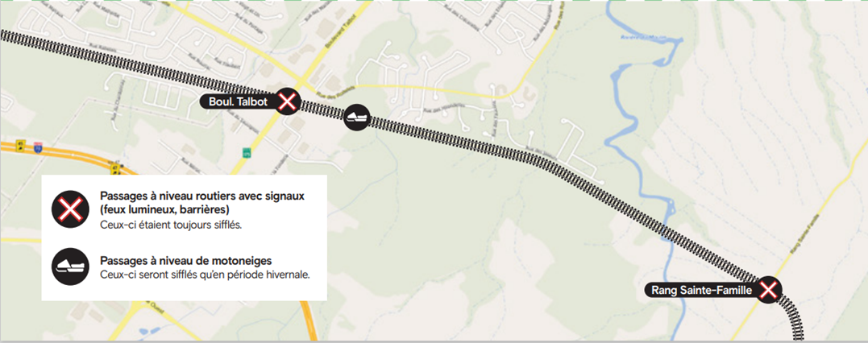
Task: Click the green route 175 shield
Action: click(247, 151)
